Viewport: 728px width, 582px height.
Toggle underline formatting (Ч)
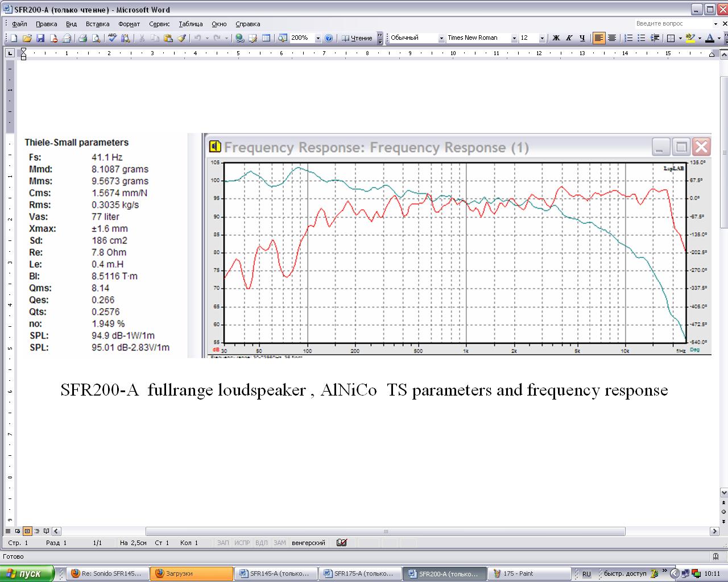point(582,38)
